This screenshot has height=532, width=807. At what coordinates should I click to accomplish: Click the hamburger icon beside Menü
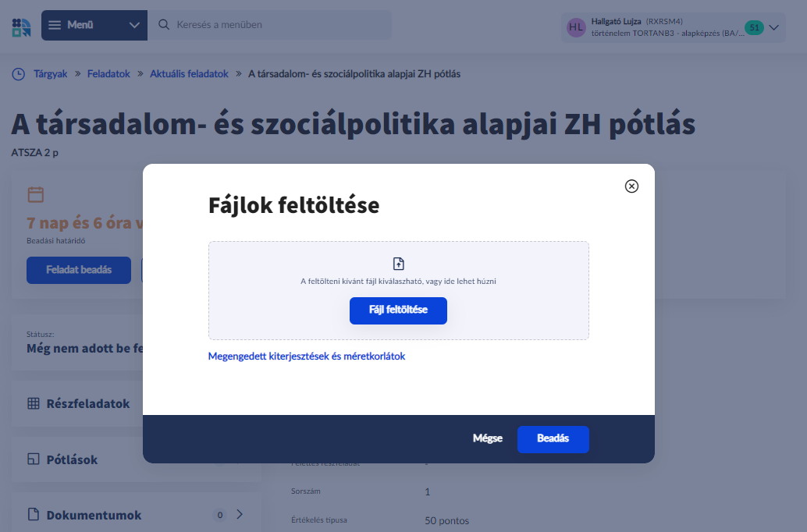point(55,25)
